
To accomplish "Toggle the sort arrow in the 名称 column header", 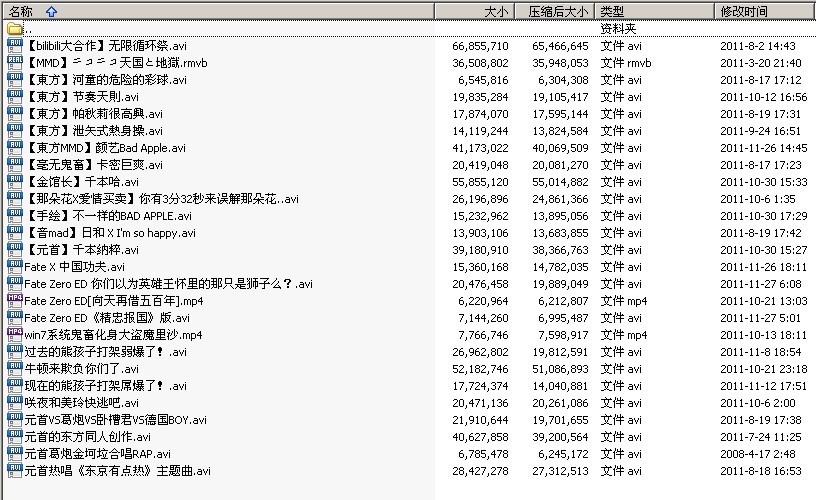I will pos(51,11).
